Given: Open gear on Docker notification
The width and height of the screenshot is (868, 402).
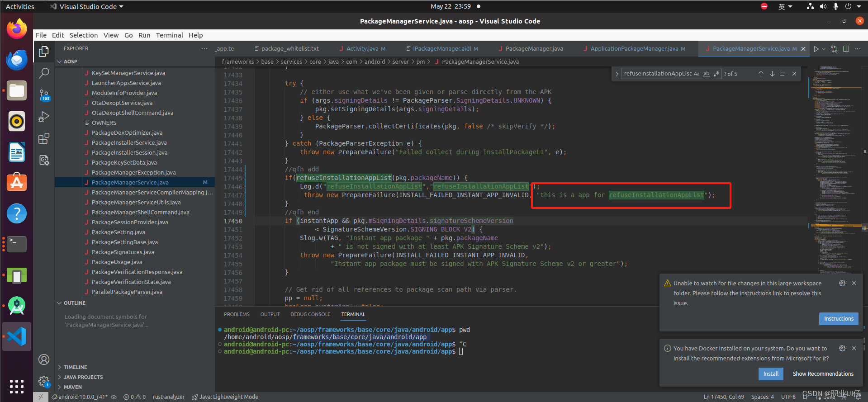Looking at the screenshot, I should 842,348.
